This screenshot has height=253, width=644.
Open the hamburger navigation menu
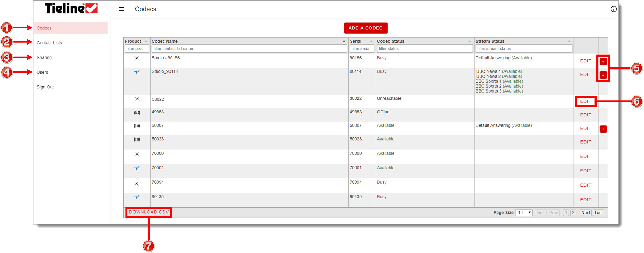click(x=121, y=9)
